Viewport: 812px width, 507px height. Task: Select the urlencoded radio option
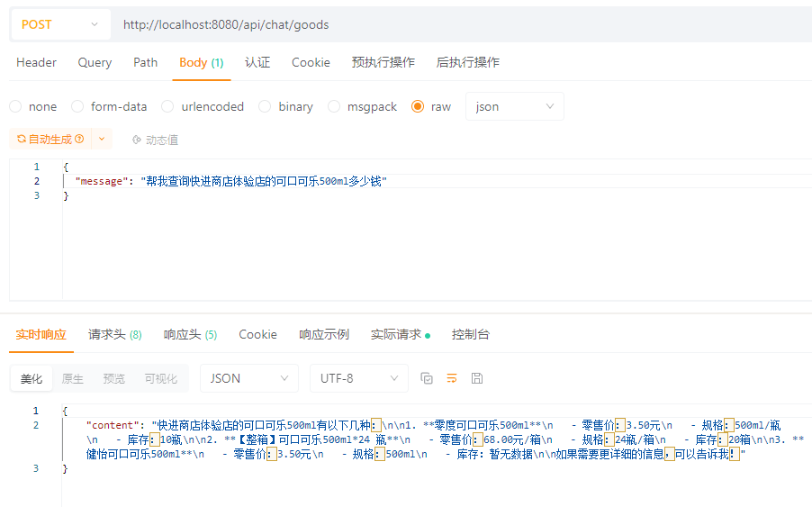(x=168, y=106)
